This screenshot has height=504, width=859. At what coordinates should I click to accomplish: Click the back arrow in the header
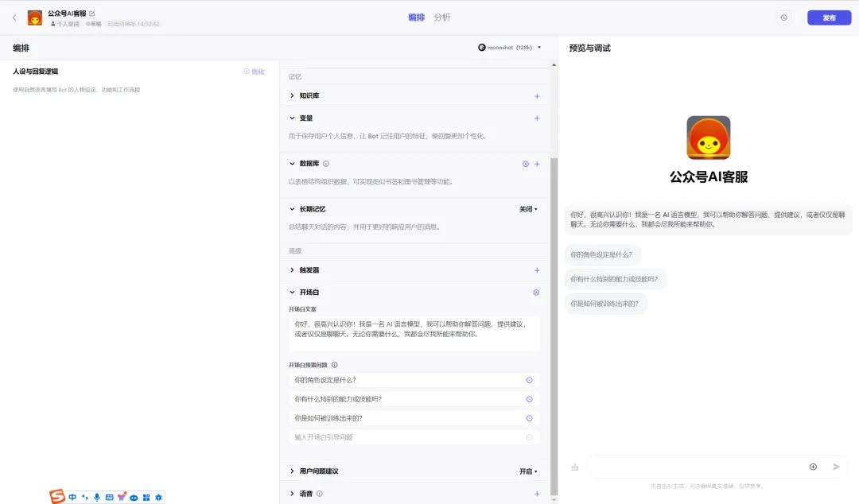click(14, 17)
